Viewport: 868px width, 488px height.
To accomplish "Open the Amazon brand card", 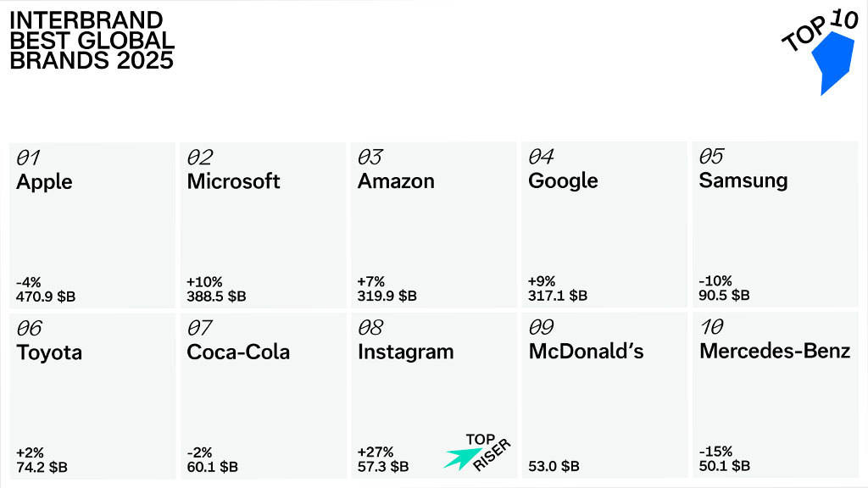I will [433, 225].
